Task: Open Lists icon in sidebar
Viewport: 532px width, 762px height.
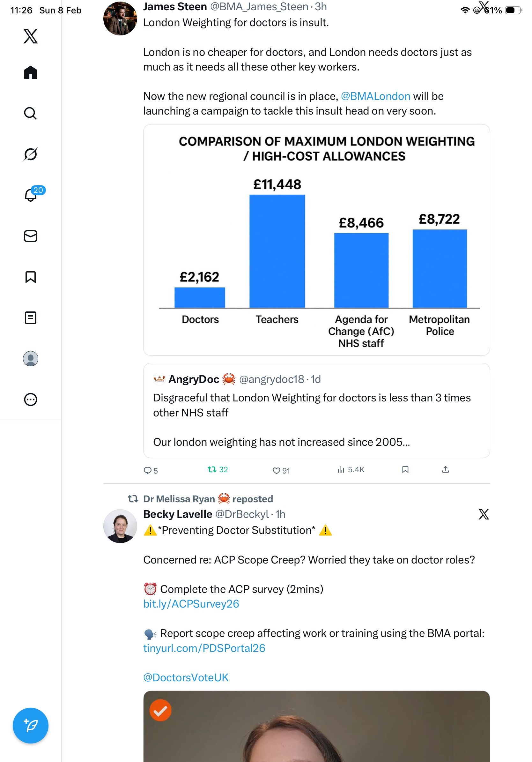Action: (x=31, y=318)
